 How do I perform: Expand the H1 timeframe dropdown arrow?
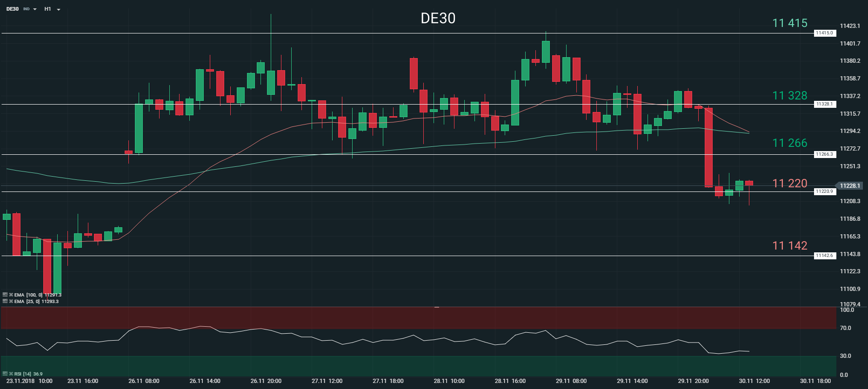click(x=59, y=9)
